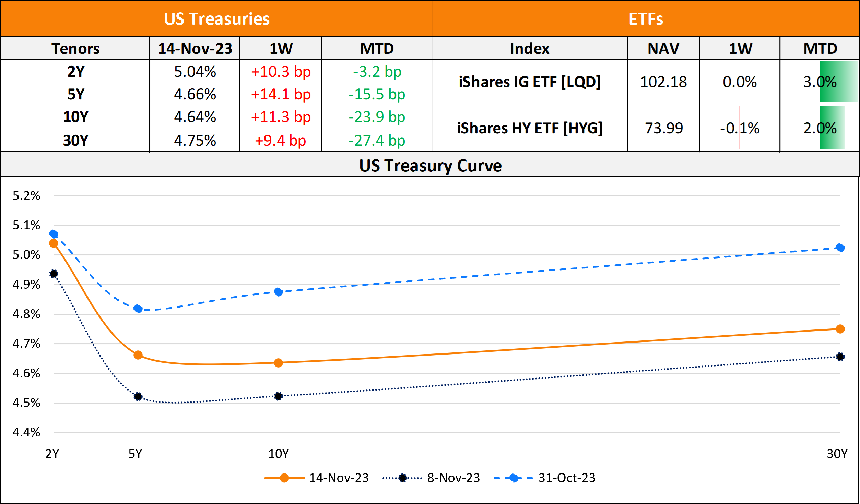Click the green MTD data bar for HYG
This screenshot has width=860, height=504.
[832, 128]
